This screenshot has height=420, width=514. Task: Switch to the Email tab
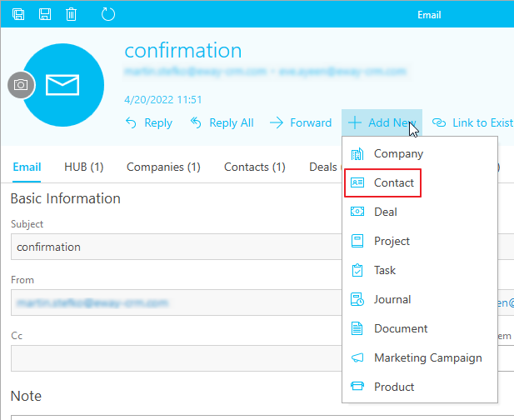click(x=27, y=167)
